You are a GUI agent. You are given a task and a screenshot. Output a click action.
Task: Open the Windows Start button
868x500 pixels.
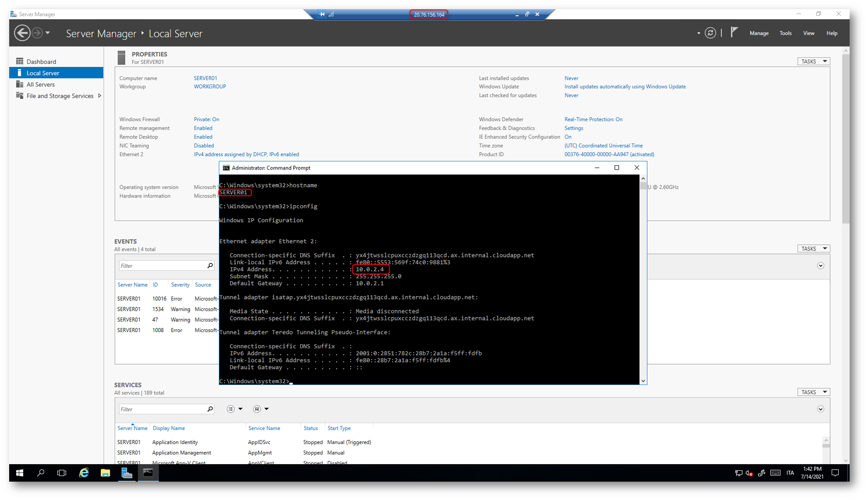pos(20,473)
